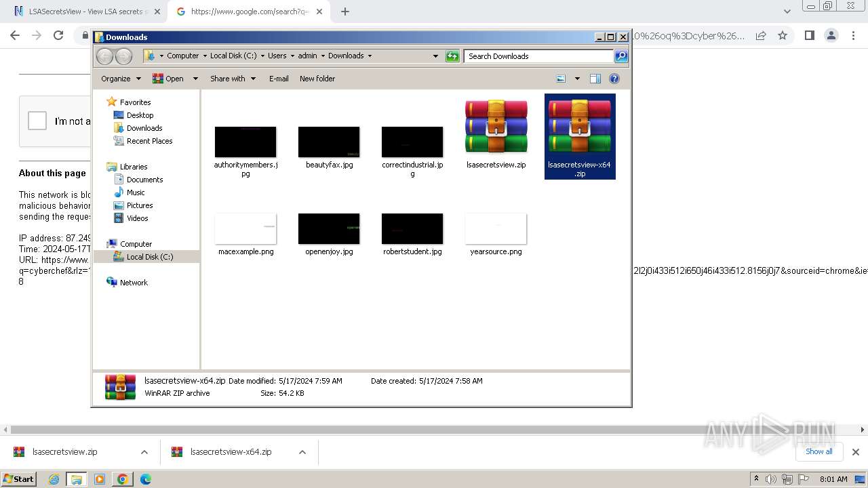
Task: Open the Explorer Help icon
Action: tap(614, 79)
